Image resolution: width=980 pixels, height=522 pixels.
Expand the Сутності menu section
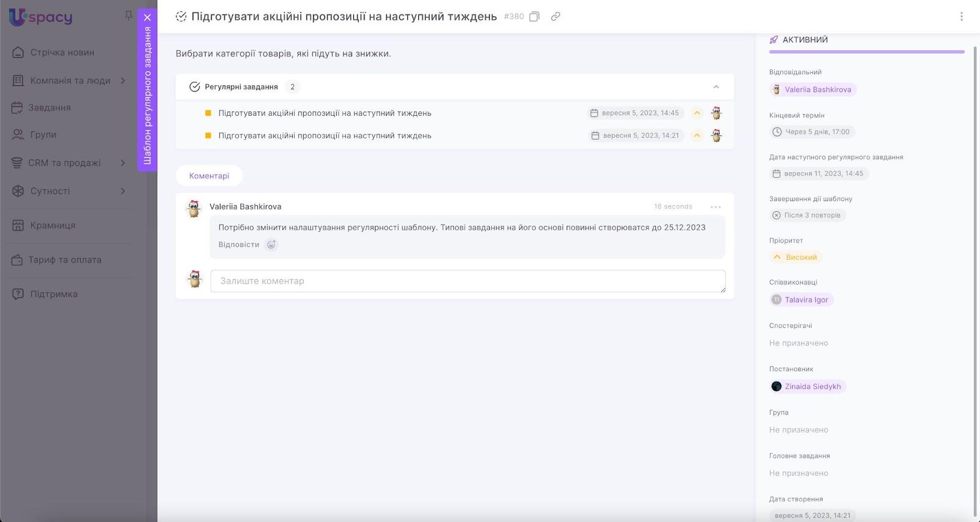[123, 191]
